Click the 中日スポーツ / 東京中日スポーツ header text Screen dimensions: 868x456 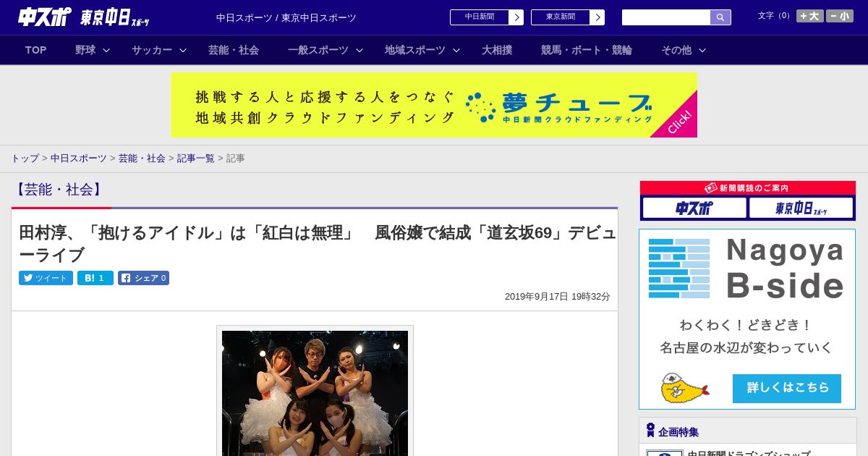(x=286, y=17)
